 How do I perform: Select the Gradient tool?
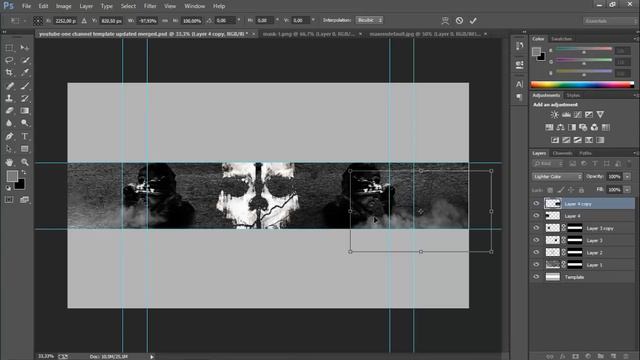pos(24,111)
